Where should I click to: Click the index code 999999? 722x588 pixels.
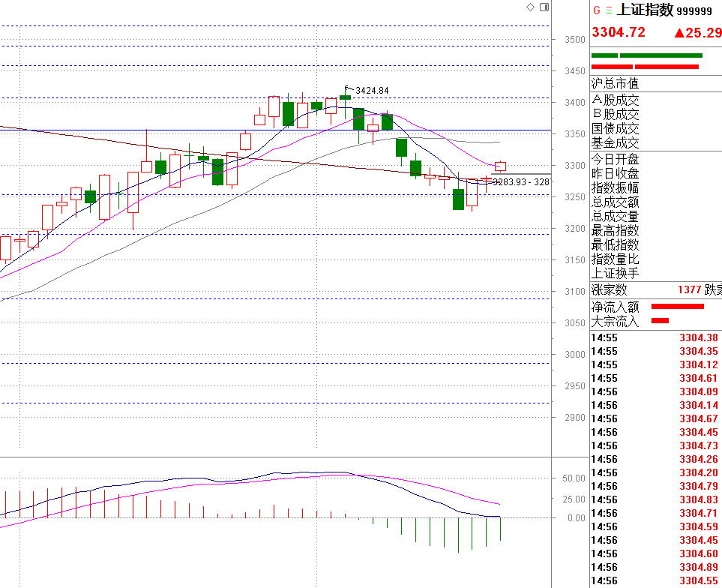click(x=694, y=11)
